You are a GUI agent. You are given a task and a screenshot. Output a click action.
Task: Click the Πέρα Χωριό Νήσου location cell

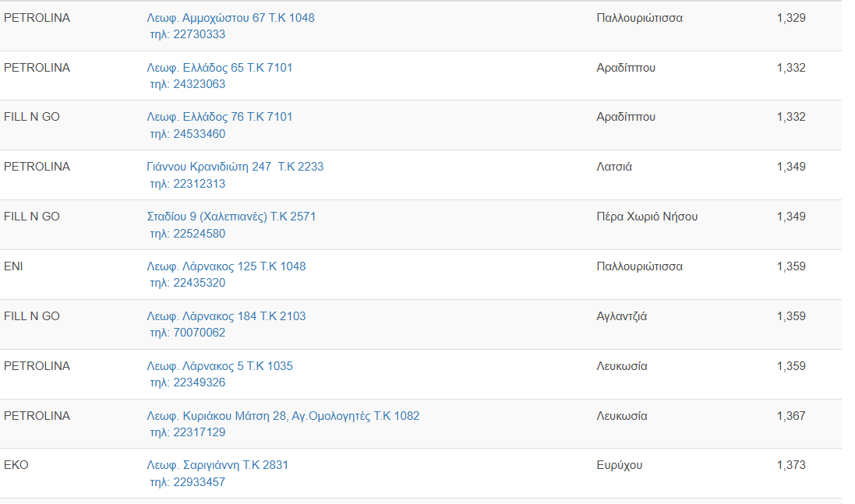pyautogui.click(x=647, y=217)
